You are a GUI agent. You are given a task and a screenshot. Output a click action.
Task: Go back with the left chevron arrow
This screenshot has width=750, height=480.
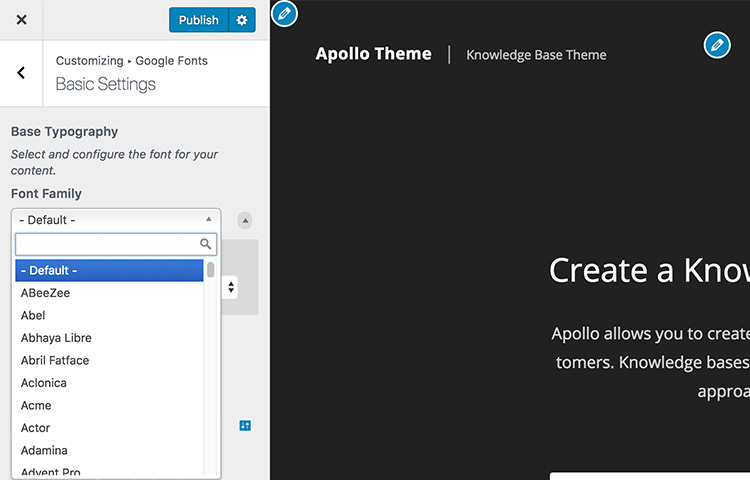pos(21,73)
